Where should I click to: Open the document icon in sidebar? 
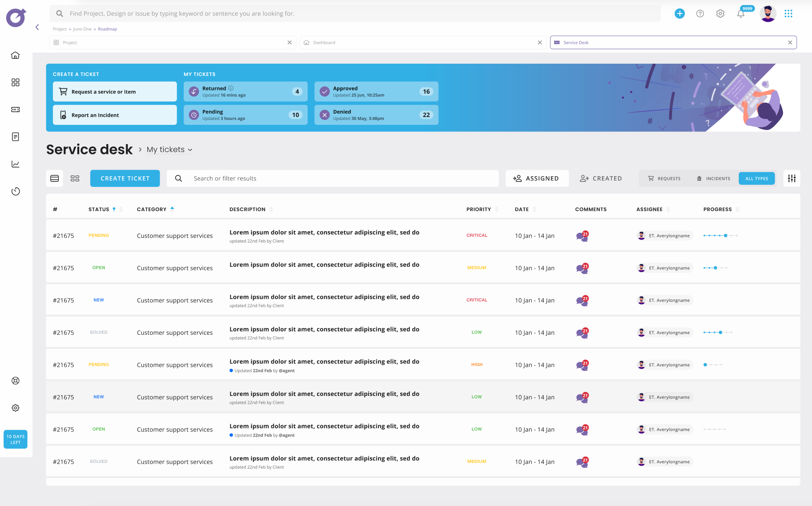[x=15, y=137]
